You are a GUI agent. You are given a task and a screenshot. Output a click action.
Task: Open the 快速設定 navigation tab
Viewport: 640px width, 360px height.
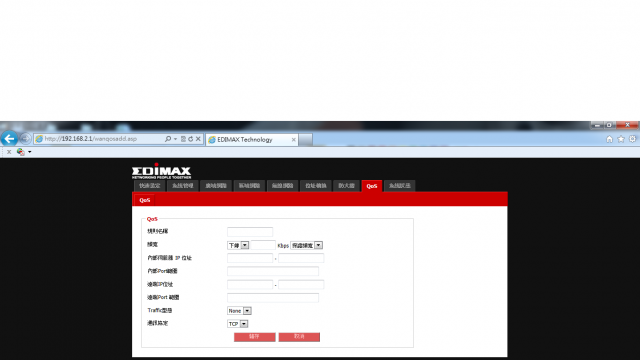pyautogui.click(x=149, y=186)
